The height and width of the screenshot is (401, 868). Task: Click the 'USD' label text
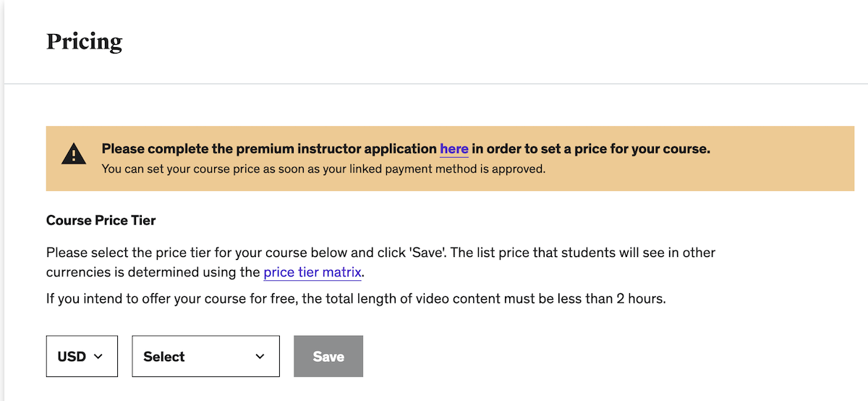click(x=72, y=356)
